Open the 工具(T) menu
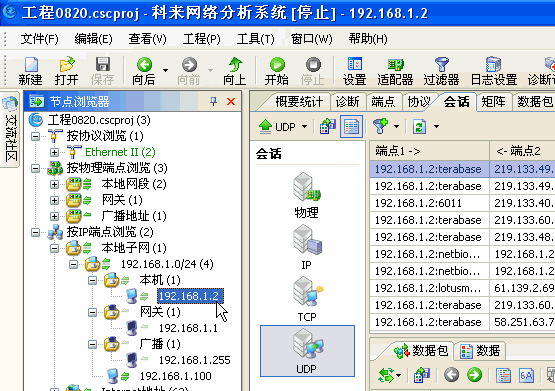Viewport: 555px width, 391px height. point(256,39)
